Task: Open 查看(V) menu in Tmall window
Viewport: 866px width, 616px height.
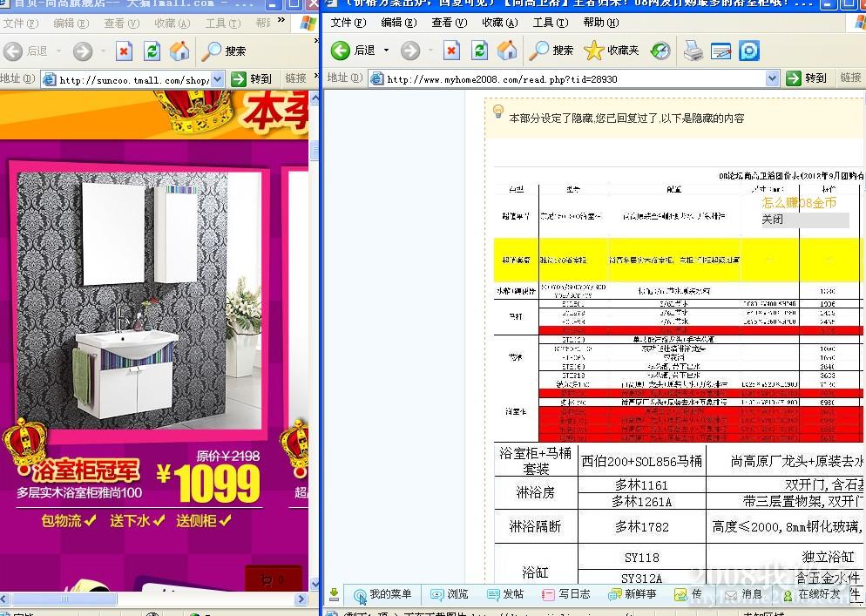Action: click(x=120, y=24)
